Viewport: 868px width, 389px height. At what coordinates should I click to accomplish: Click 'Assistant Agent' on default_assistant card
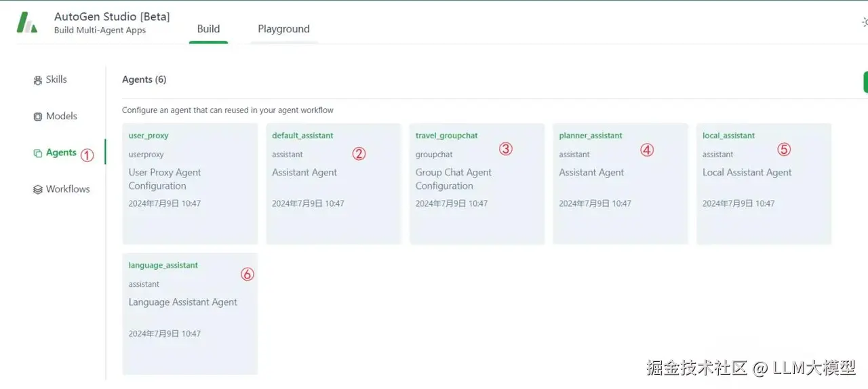tap(304, 172)
